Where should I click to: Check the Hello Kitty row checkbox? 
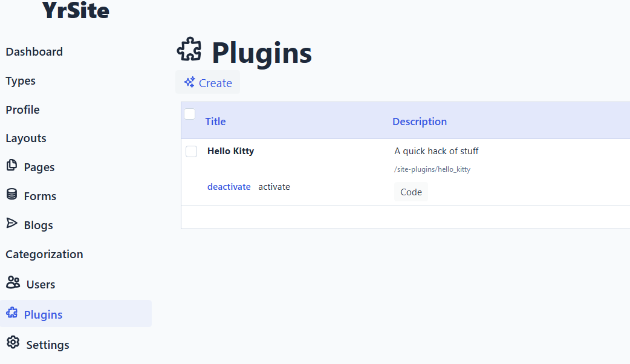[191, 151]
